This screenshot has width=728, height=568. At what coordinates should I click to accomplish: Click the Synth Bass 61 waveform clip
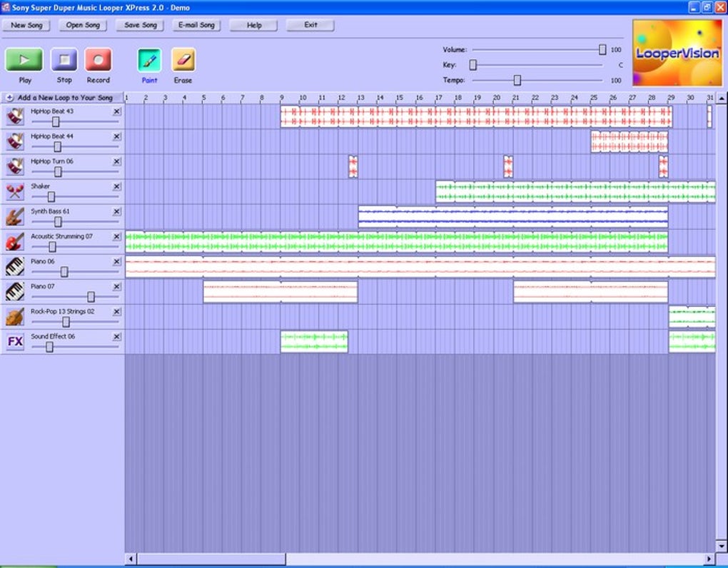tap(513, 217)
